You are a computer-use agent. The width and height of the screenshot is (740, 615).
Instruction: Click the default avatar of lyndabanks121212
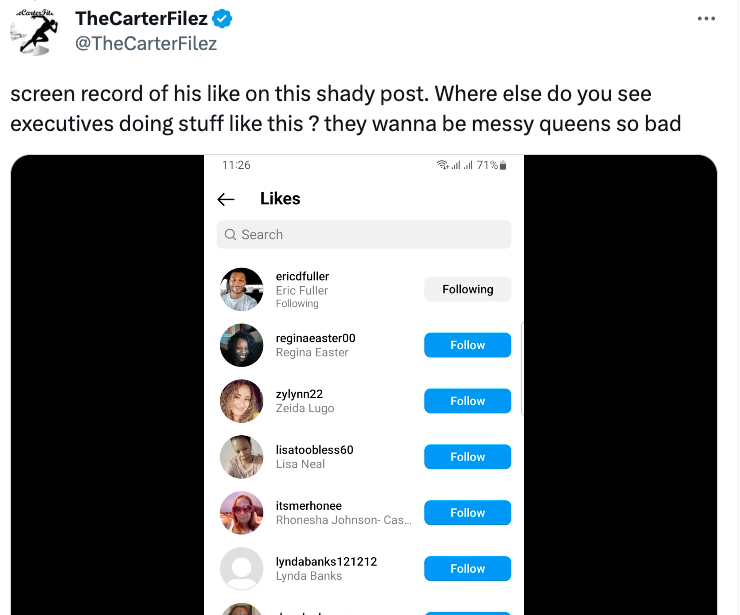[241, 569]
